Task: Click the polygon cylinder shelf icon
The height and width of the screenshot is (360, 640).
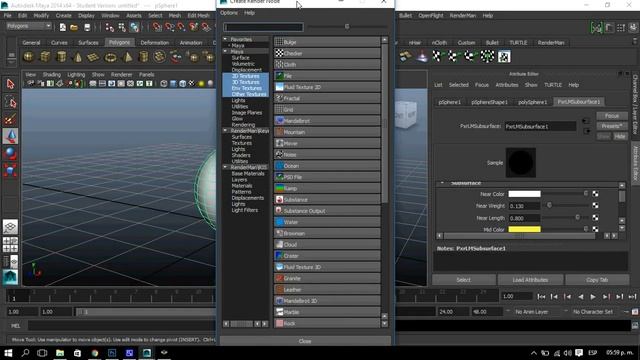Action: 61,57
